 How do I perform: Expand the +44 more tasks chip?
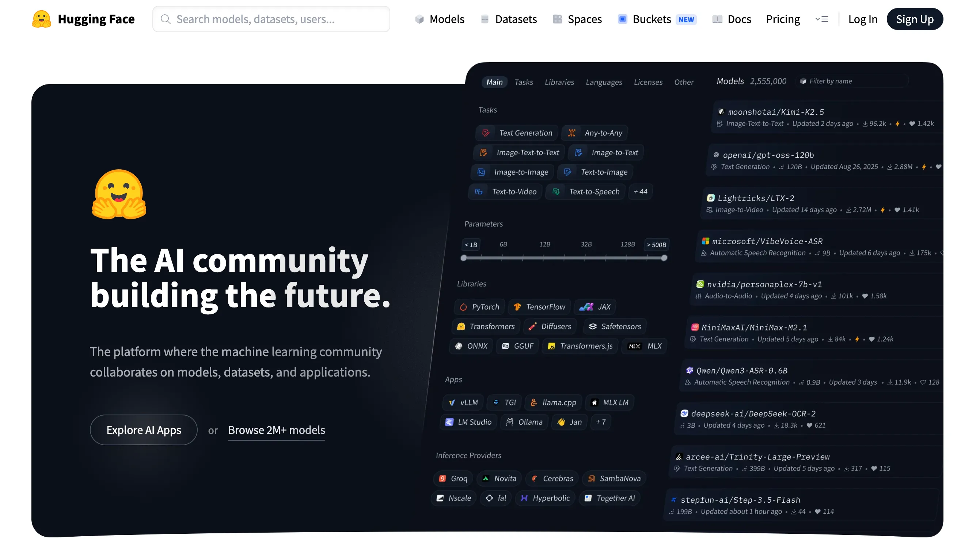pyautogui.click(x=640, y=192)
